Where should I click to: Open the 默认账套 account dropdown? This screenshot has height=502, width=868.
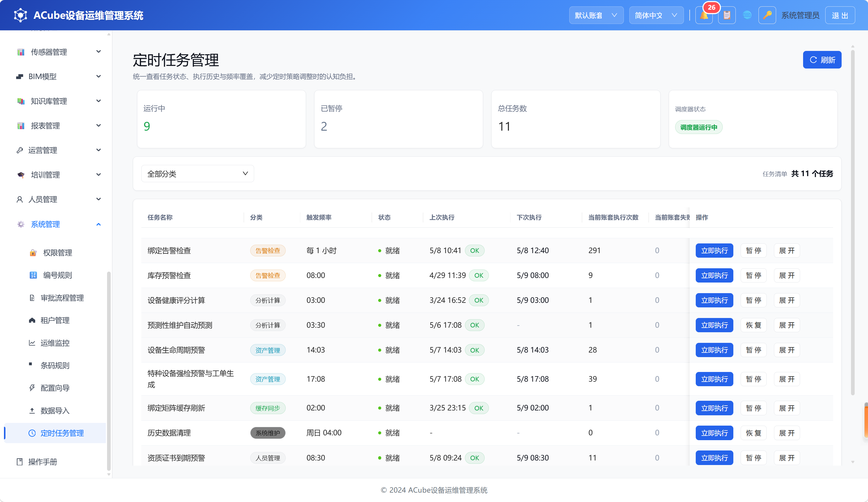[x=596, y=15]
